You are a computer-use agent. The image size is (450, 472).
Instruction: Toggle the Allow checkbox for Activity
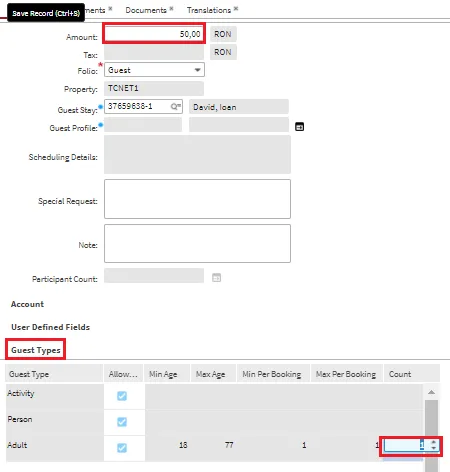(x=122, y=396)
